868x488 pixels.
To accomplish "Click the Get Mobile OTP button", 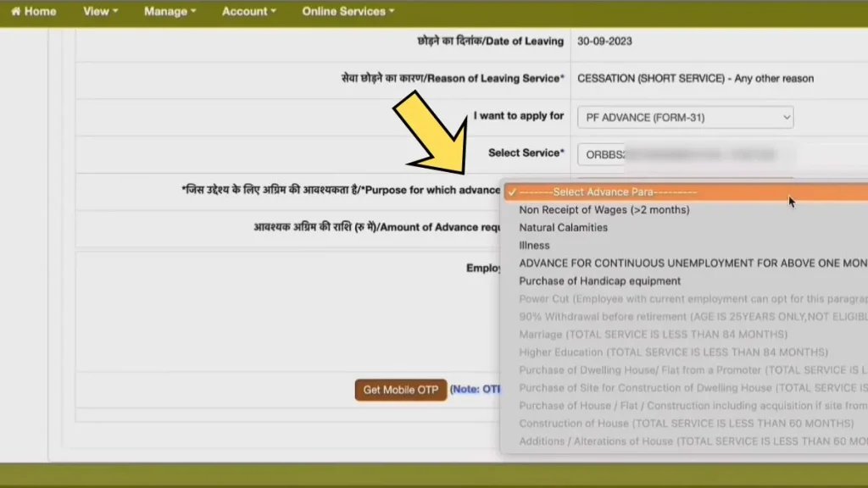I will [400, 390].
